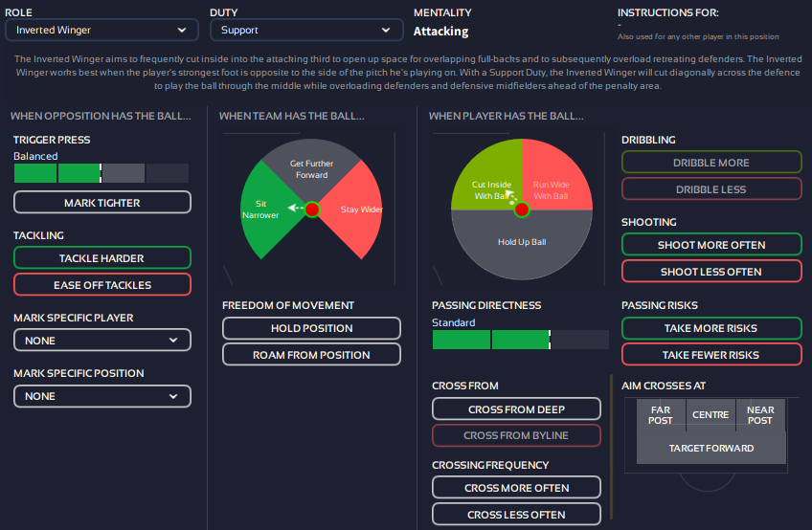Click the Attacking mentality label
This screenshot has width=812, height=530.
[x=440, y=31]
